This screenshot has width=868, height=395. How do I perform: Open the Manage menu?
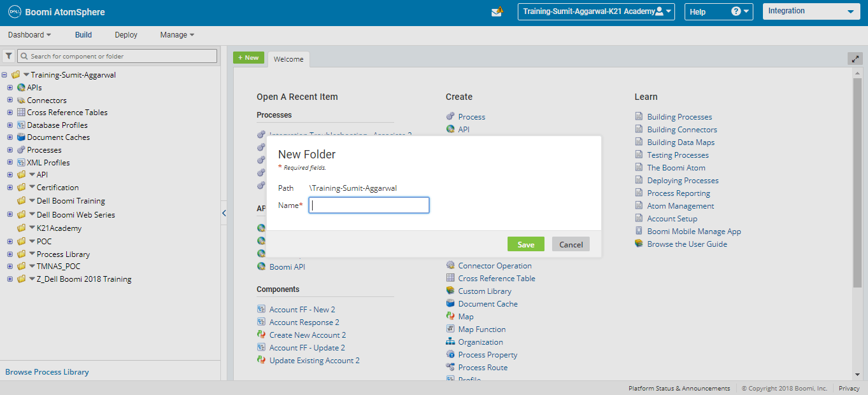(x=173, y=35)
